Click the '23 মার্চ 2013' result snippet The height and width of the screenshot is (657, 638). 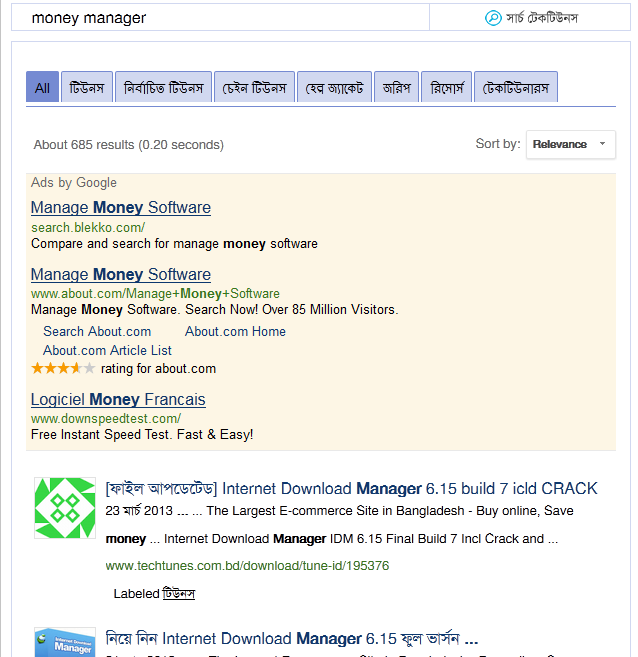[x=339, y=525]
